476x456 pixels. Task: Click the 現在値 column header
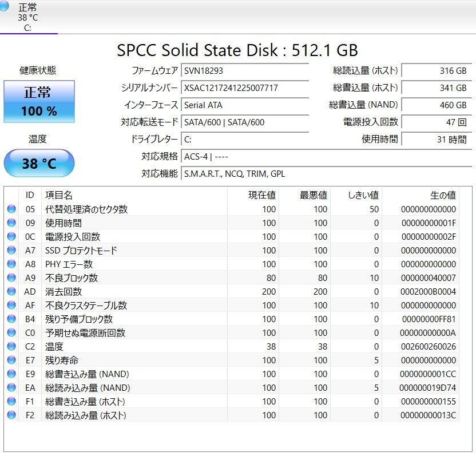(x=253, y=195)
